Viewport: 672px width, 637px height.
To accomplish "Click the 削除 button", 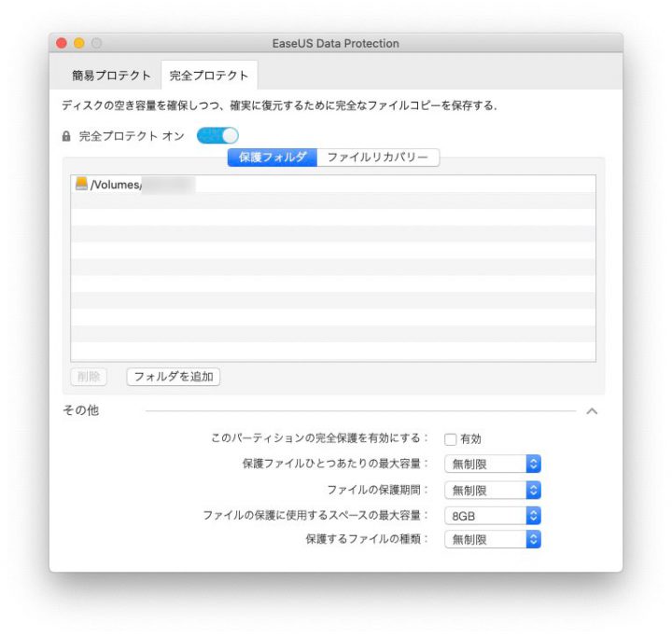I will pyautogui.click(x=89, y=377).
